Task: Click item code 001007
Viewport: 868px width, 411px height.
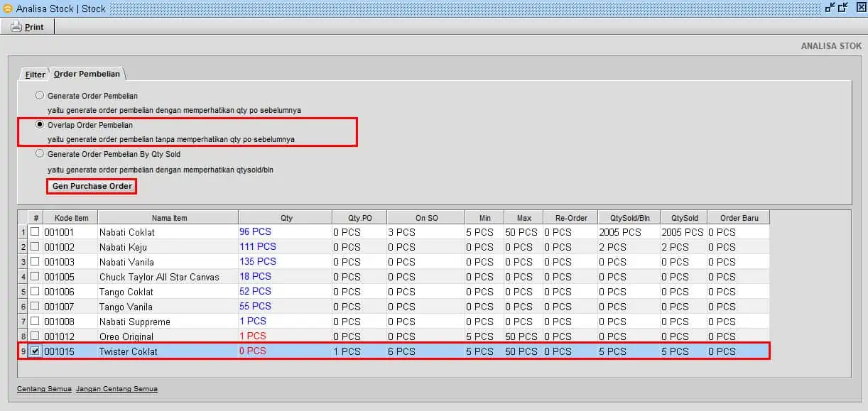Action: (59, 307)
